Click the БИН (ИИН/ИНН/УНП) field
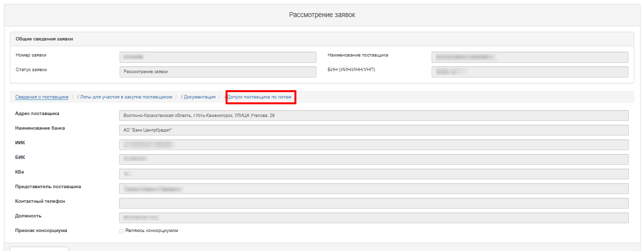The height and width of the screenshot is (251, 644). pos(530,72)
